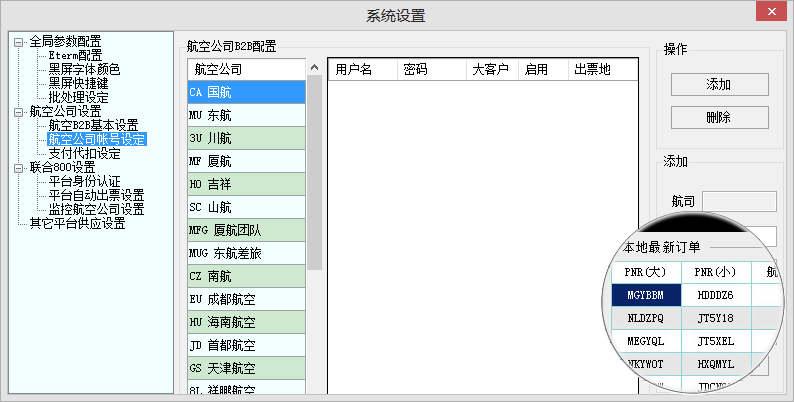The width and height of the screenshot is (794, 402).
Task: Open 航空B2B基本设置
Action: tap(93, 125)
